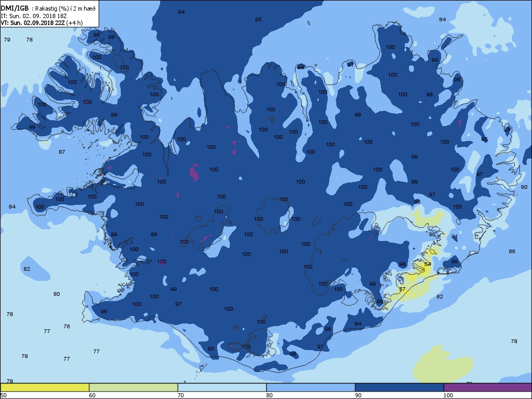Click the "57" humidity value in the yellow area
Screen dimensions: 532x399
tap(402, 289)
